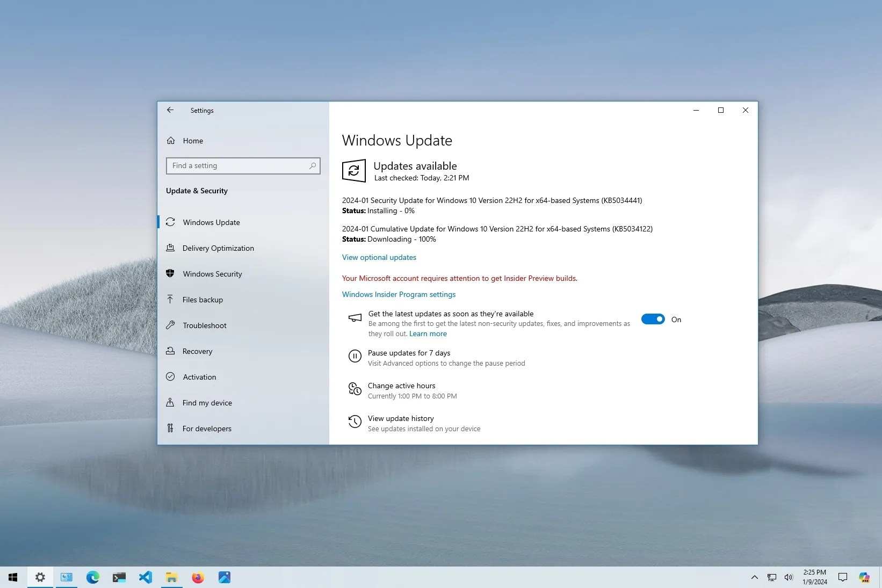Click the Troubleshoot wrench icon
Viewport: 882px width, 588px height.
[170, 325]
